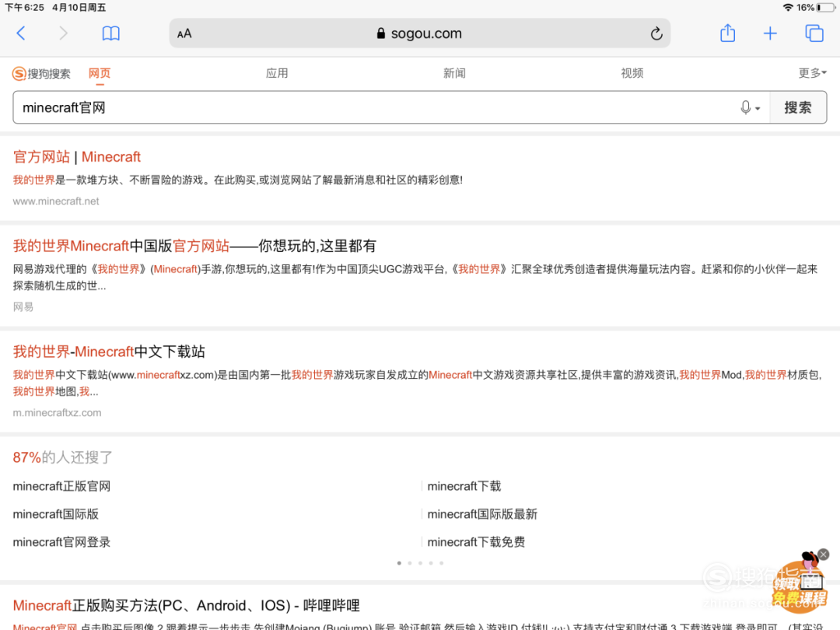
Task: Tap the battery status indicator
Action: pyautogui.click(x=825, y=8)
